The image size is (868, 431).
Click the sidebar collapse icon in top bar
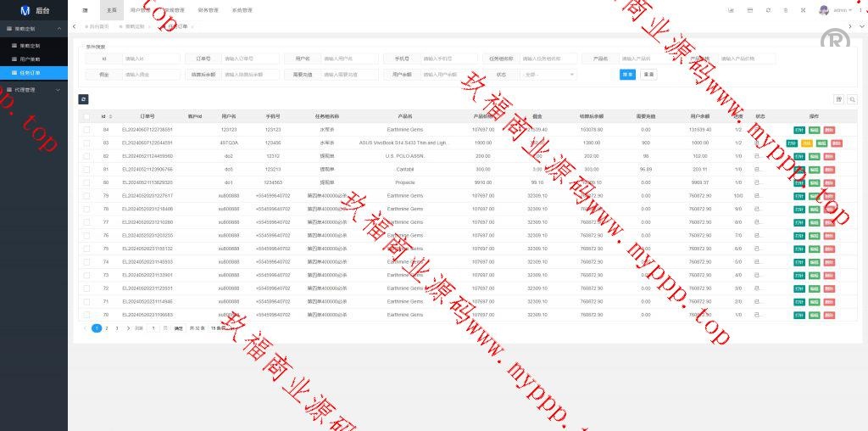pos(85,10)
